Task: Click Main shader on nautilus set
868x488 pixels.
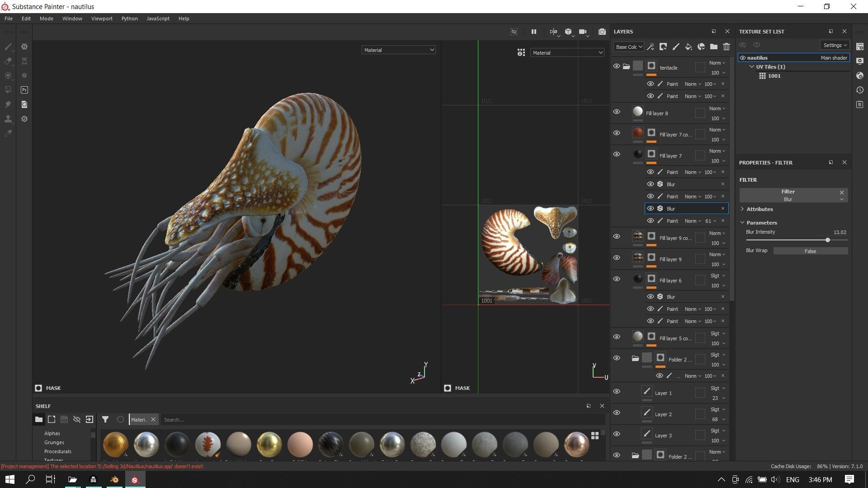Action: 834,58
